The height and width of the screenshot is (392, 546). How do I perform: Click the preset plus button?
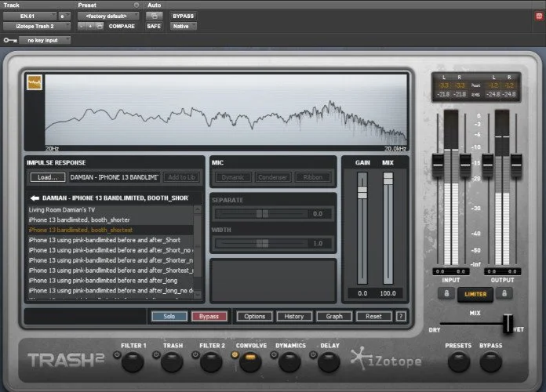pyautogui.click(x=90, y=26)
